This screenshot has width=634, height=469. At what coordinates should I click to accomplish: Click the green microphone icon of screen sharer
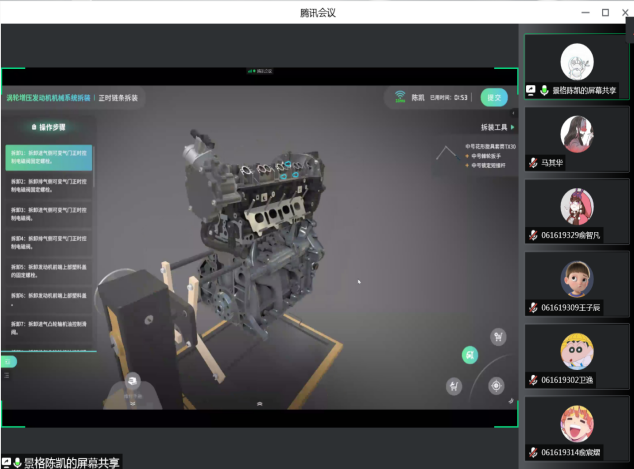click(x=545, y=90)
